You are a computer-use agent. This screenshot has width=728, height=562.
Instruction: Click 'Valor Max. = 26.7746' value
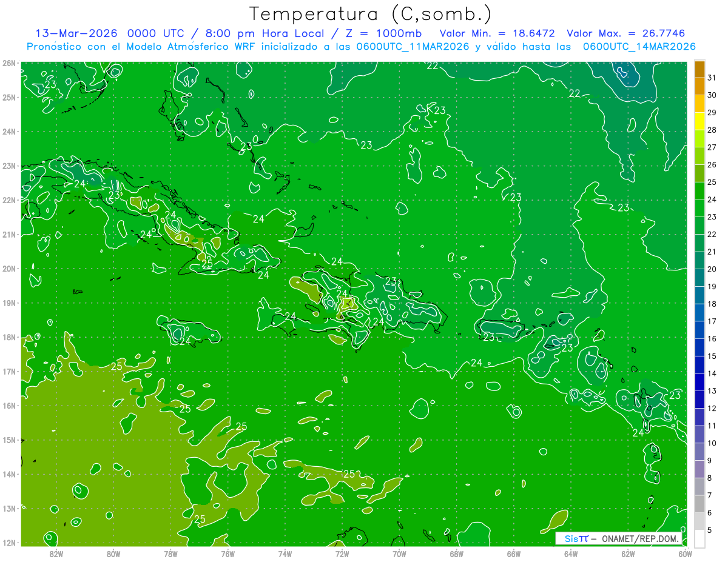coord(626,33)
